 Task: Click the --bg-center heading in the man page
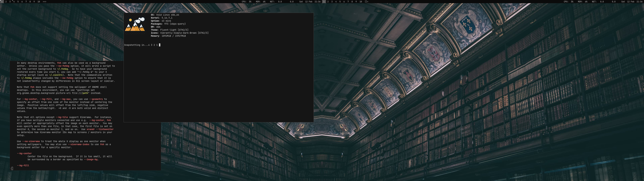click(x=24, y=153)
